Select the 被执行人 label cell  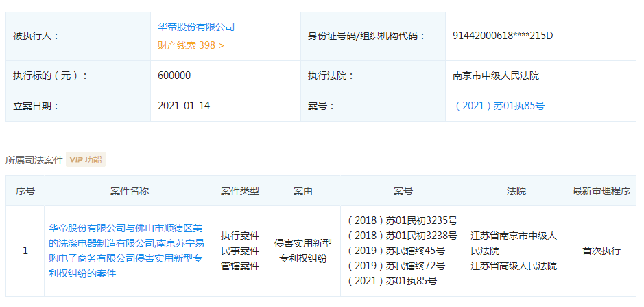tap(78, 36)
